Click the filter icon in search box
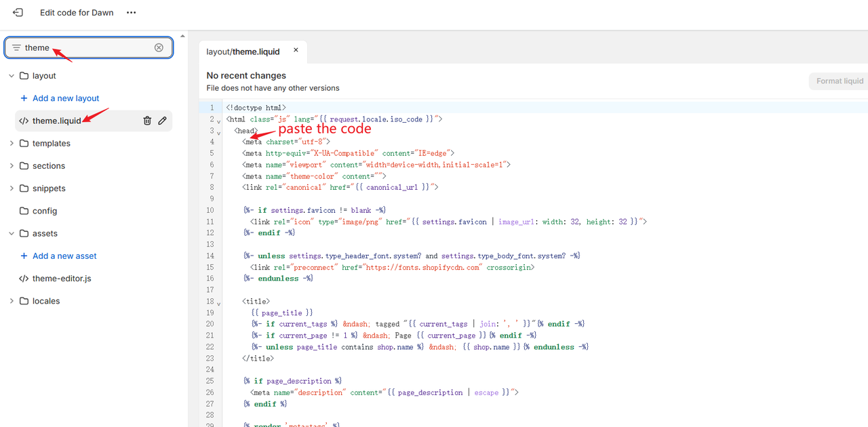The width and height of the screenshot is (868, 427). tap(16, 47)
